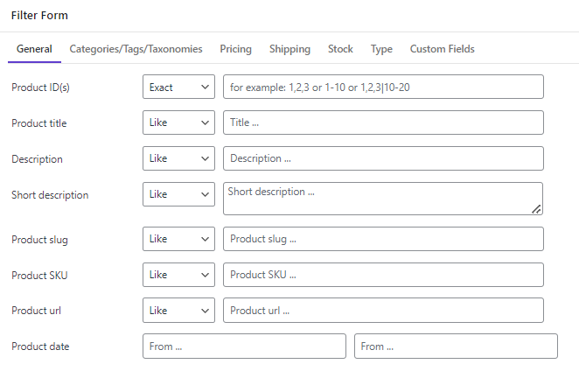The image size is (579, 392).
Task: Go to the Shipping tab
Action: pyautogui.click(x=289, y=49)
